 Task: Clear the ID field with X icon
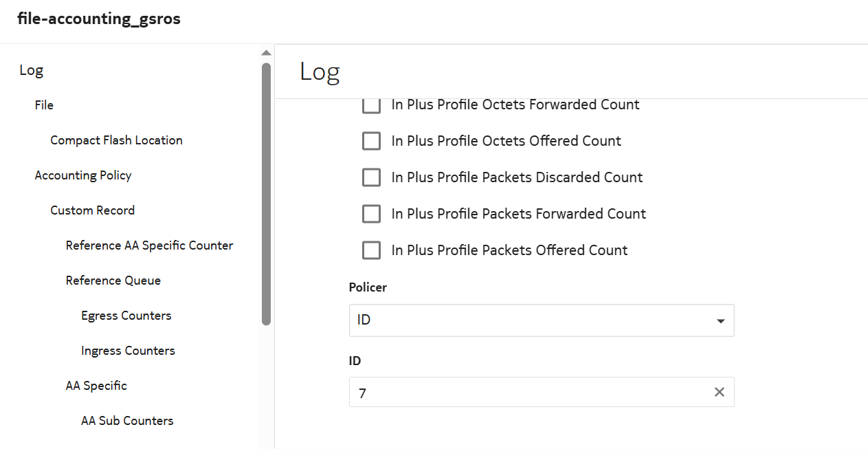point(719,392)
